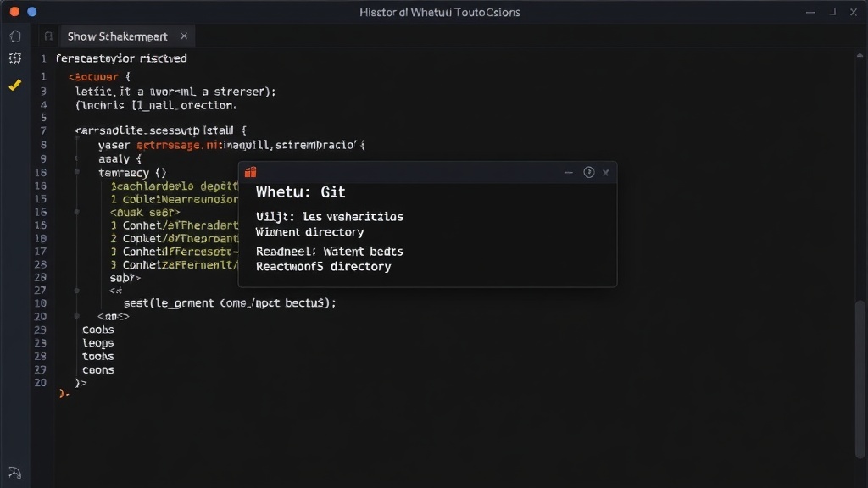This screenshot has height=488, width=868.
Task: Click the '<ouak seer>' code line
Action: coord(145,212)
